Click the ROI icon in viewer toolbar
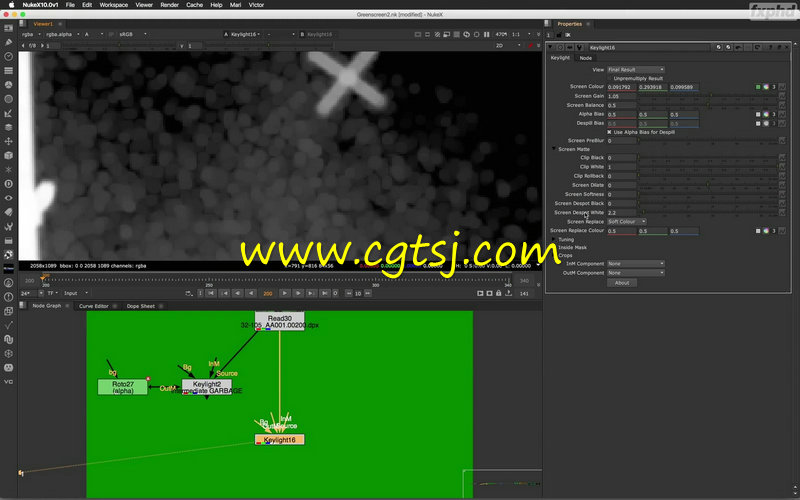Image resolution: width=800 pixels, height=500 pixels. pos(446,34)
